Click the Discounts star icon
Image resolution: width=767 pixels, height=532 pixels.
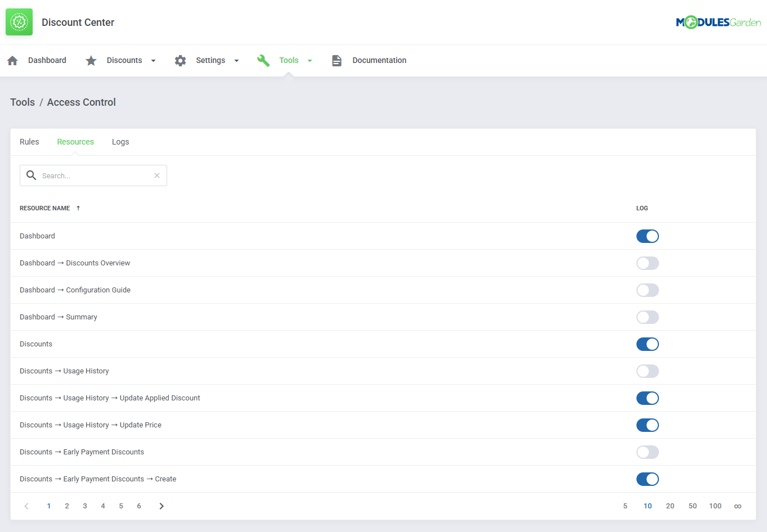(91, 61)
